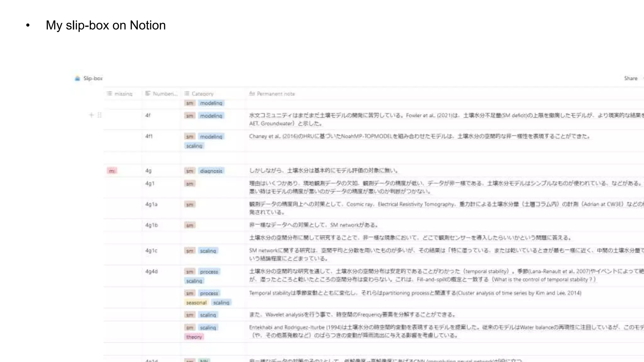Image resolution: width=644 pixels, height=362 pixels.
Task: Click the pink 'mi' tag in row 4g
Action: 112,171
